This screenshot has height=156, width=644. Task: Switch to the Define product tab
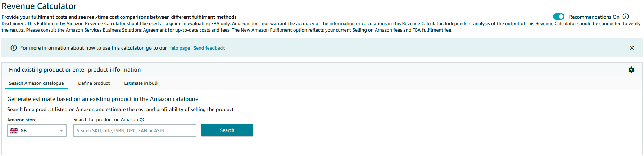94,83
